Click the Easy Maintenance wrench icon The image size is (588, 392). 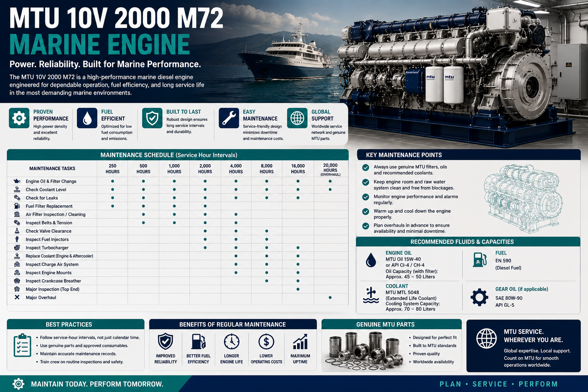(x=229, y=118)
